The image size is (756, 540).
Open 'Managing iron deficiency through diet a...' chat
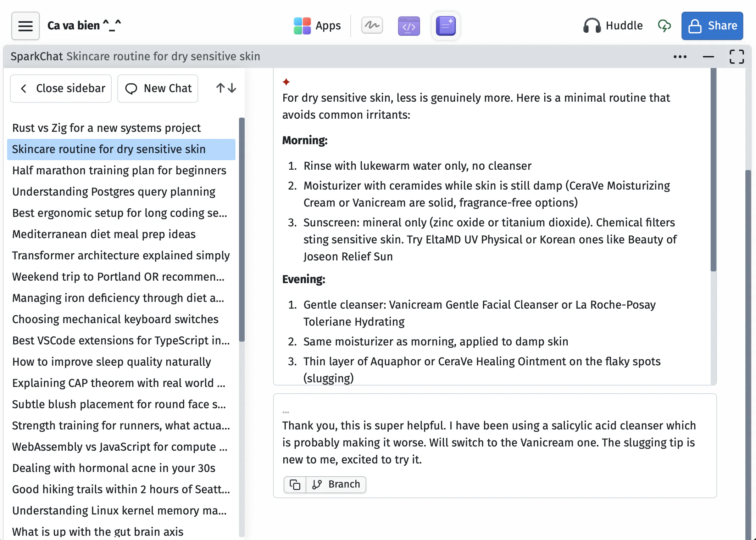point(121,298)
